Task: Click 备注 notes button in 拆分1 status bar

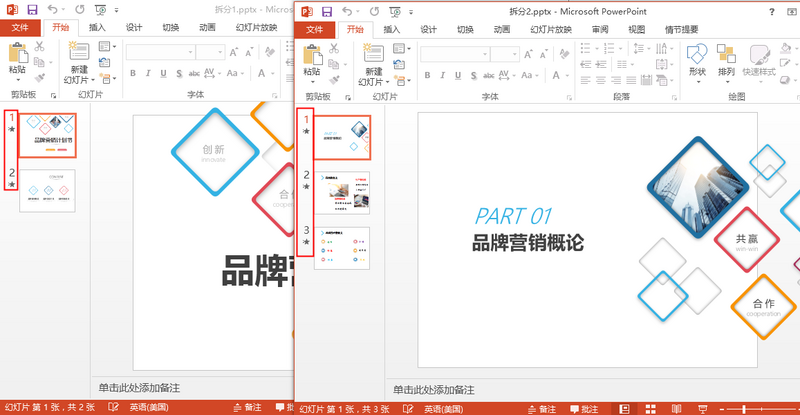Action: point(247,407)
